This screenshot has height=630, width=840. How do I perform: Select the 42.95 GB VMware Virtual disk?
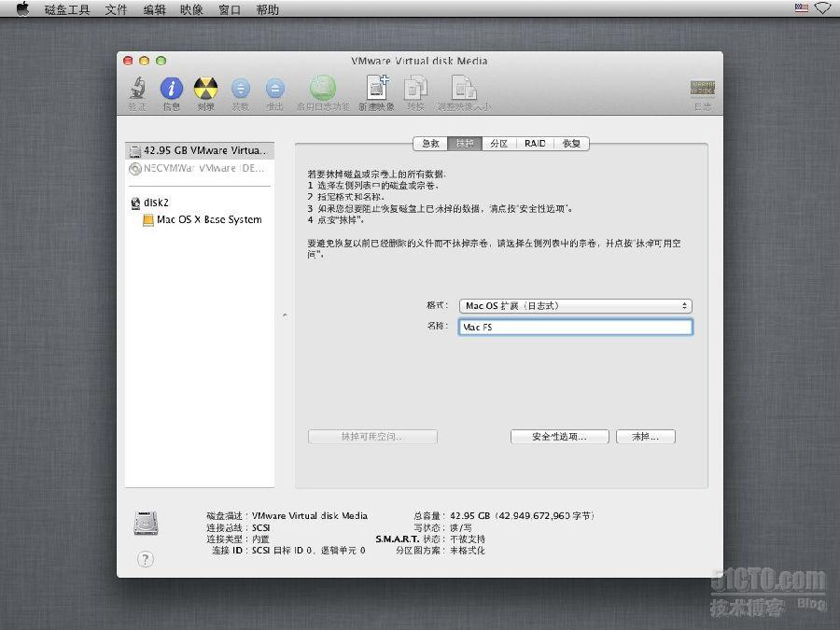(200, 150)
